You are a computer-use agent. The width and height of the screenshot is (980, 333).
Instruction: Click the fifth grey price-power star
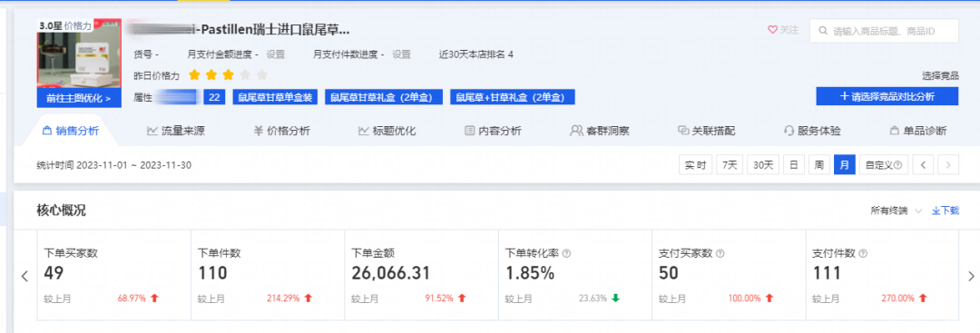(262, 75)
